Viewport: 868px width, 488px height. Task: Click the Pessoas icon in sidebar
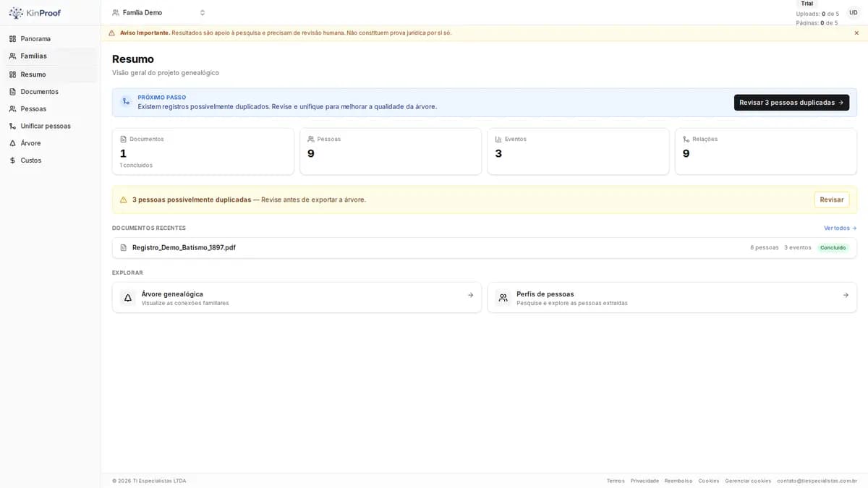coord(12,109)
